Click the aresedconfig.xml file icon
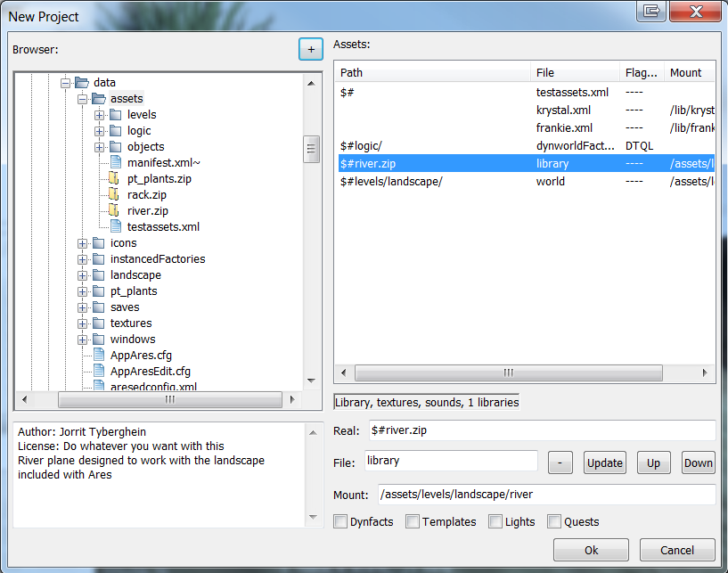Image resolution: width=728 pixels, height=573 pixels. tap(98, 387)
